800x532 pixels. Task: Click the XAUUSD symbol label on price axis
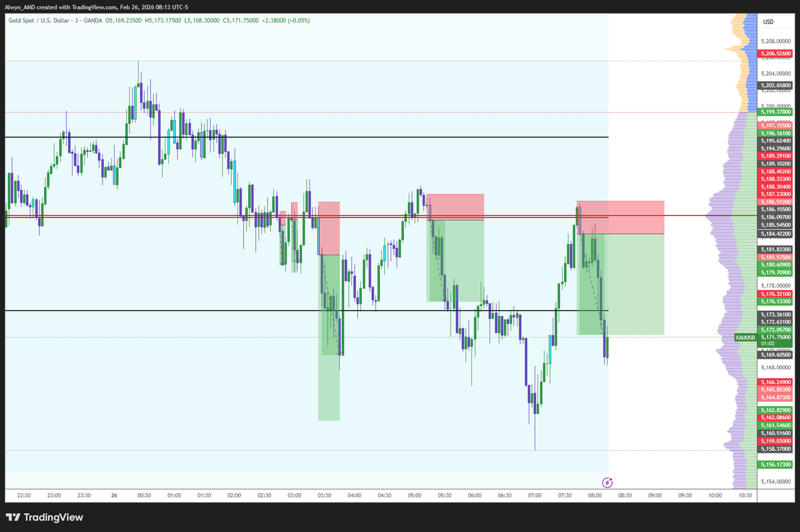point(745,338)
